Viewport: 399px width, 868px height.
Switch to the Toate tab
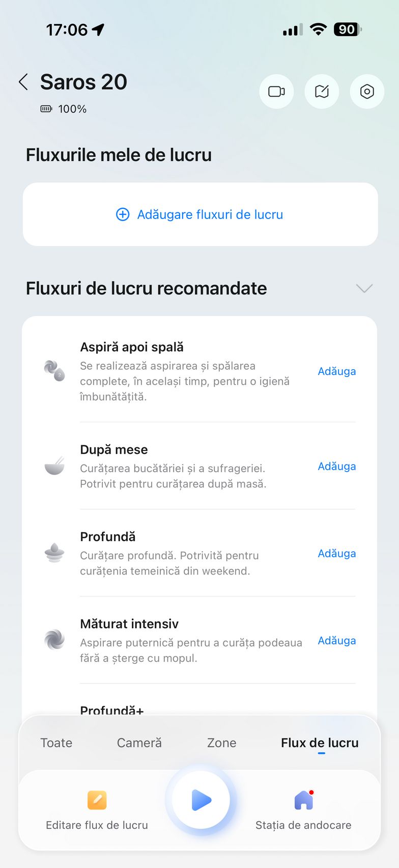pos(56,743)
